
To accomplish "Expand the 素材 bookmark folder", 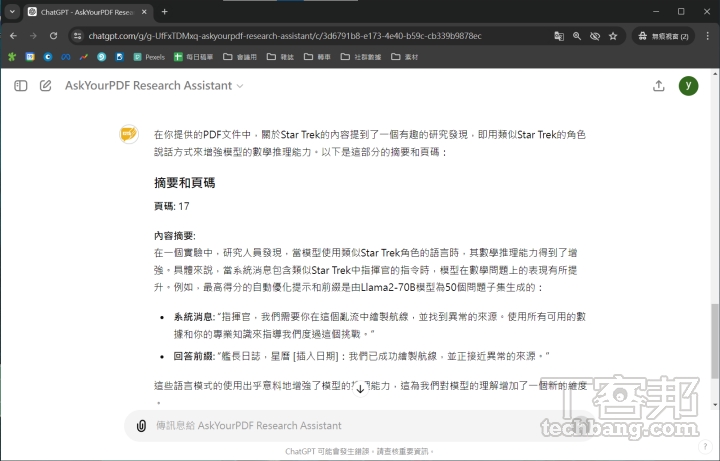I will click(x=405, y=57).
